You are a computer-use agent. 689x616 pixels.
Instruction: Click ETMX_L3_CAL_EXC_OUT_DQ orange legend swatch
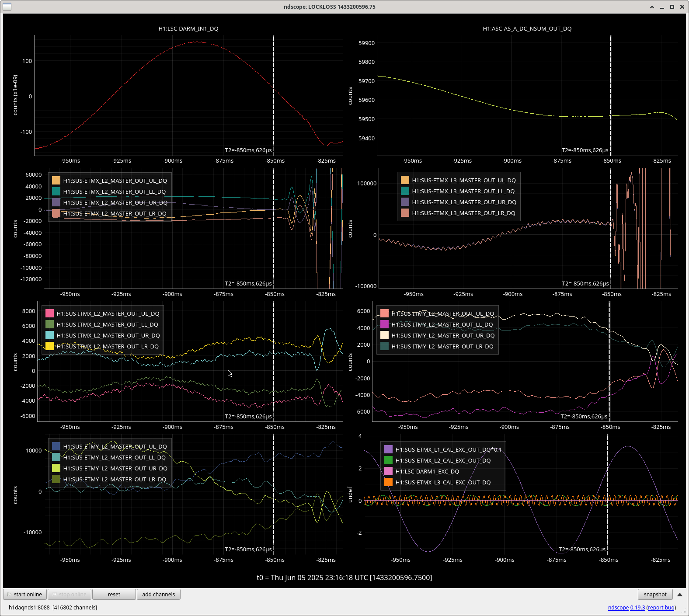coord(388,482)
